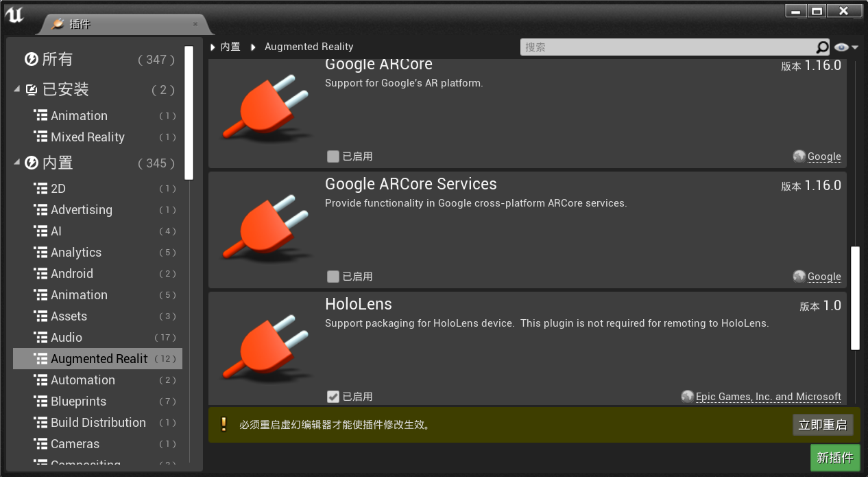Click the 立即重启 (Restart Now) button
This screenshot has height=477, width=868.
pyautogui.click(x=822, y=425)
